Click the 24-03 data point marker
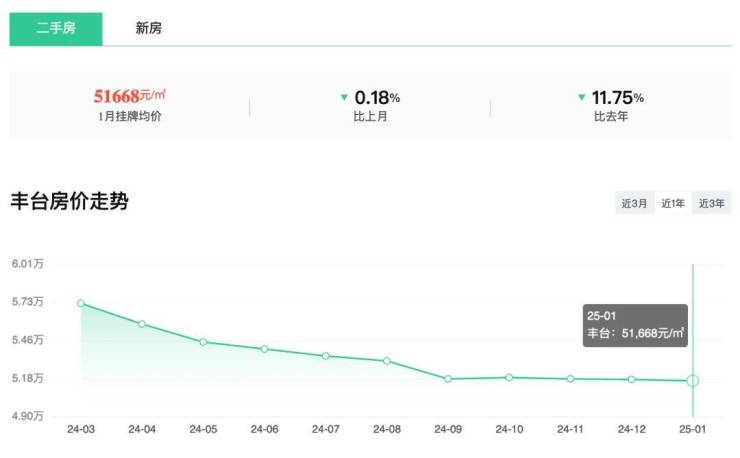Screen dimensions: 740x458 [x=81, y=303]
